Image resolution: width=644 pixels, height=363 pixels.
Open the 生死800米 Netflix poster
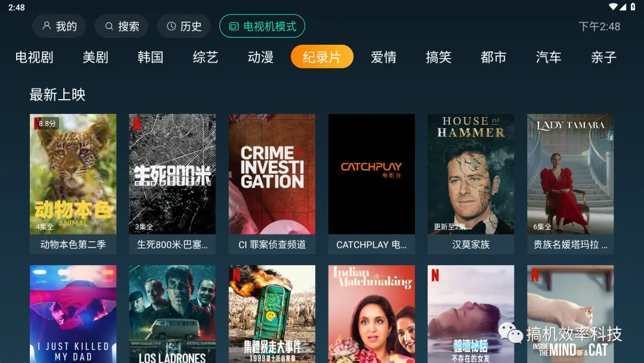pos(172,184)
